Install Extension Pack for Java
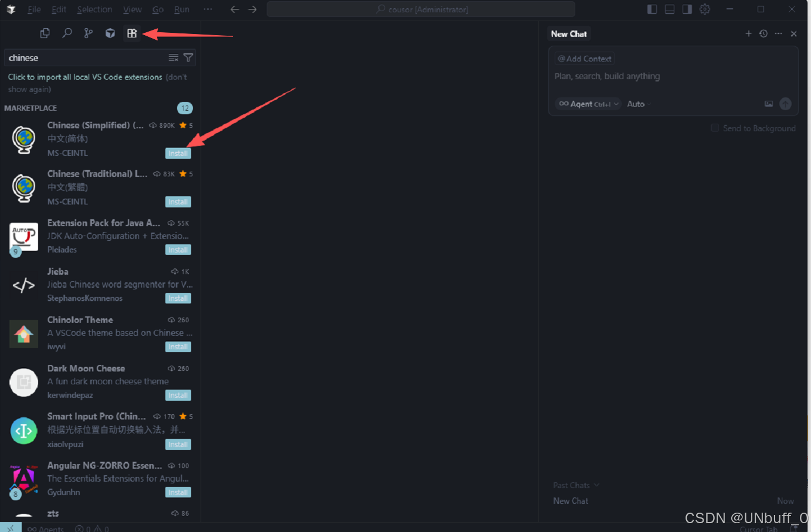 (178, 250)
